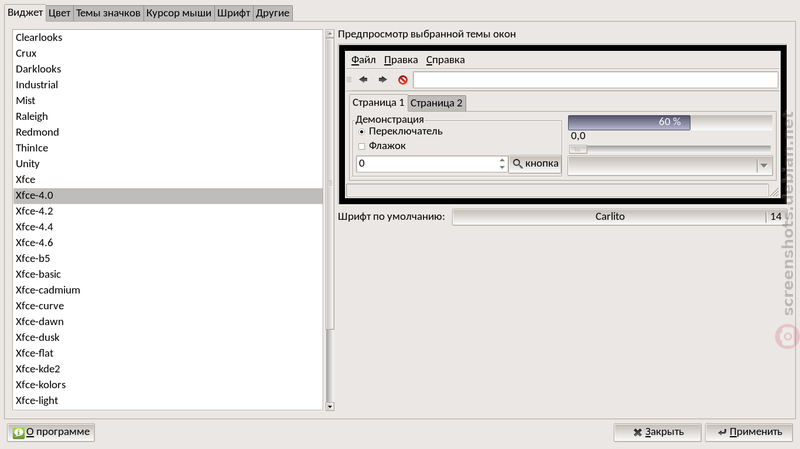Choose the Unity theme
This screenshot has width=800, height=449.
click(x=168, y=164)
